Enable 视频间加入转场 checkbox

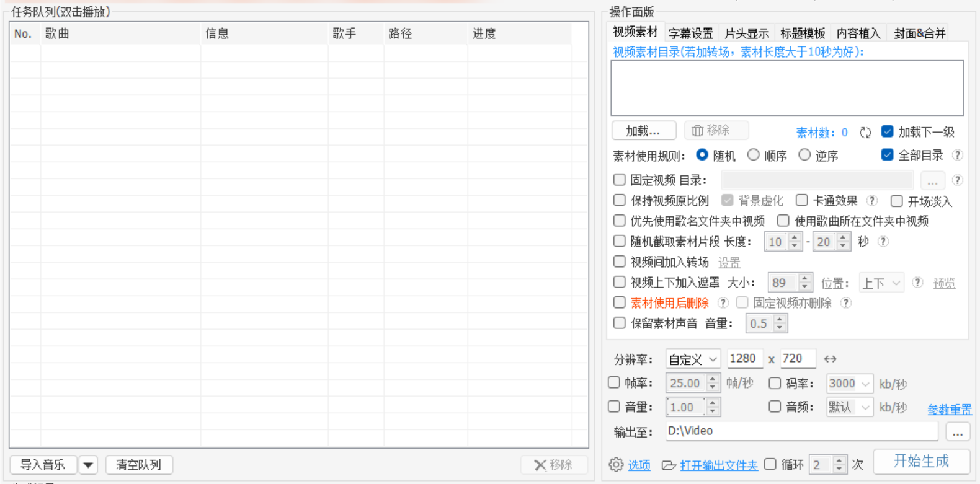click(619, 262)
